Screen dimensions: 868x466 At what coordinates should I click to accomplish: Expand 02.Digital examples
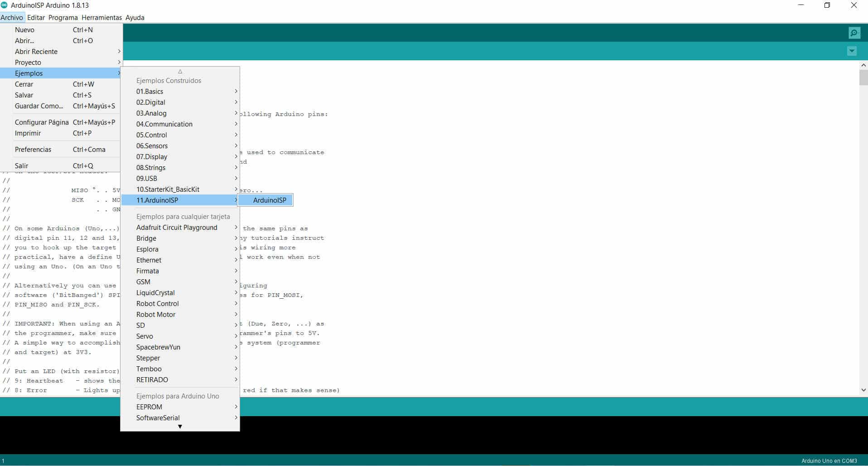180,102
